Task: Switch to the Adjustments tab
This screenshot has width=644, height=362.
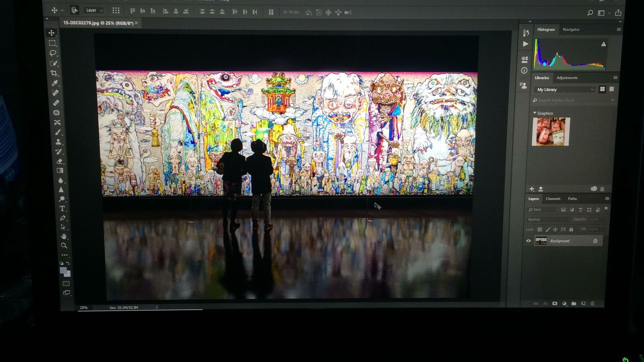Action: [x=567, y=78]
